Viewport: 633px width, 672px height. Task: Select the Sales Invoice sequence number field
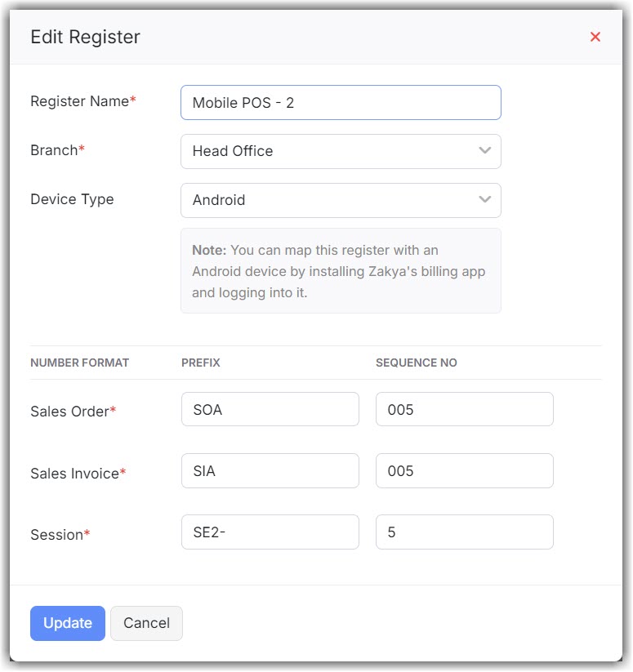point(464,471)
